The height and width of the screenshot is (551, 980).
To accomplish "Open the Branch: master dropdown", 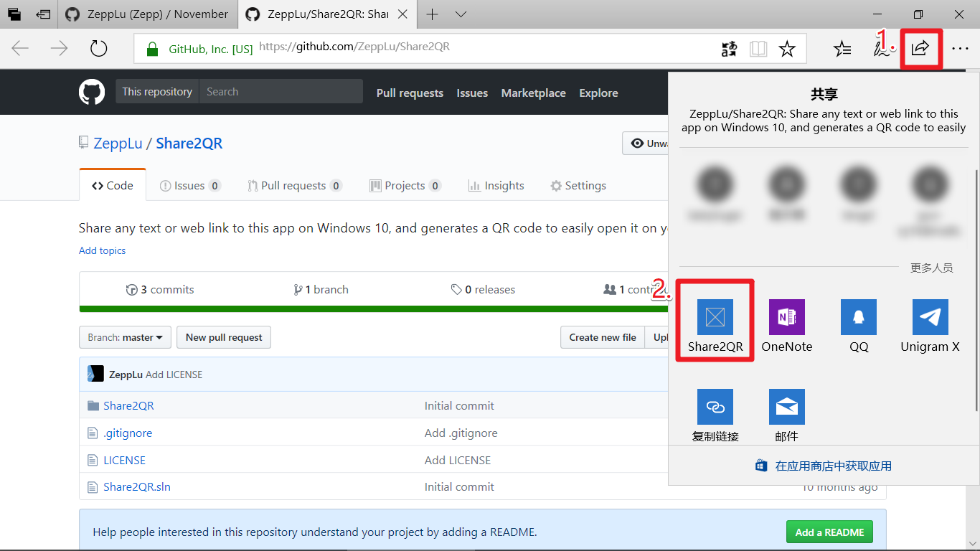I will (125, 337).
